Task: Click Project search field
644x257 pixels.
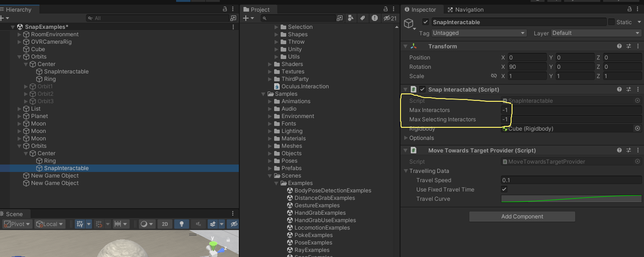Action: point(298,18)
